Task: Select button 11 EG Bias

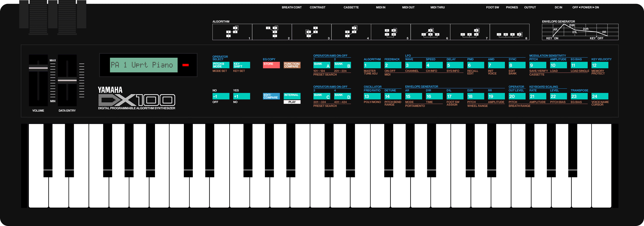Action: (x=579, y=65)
